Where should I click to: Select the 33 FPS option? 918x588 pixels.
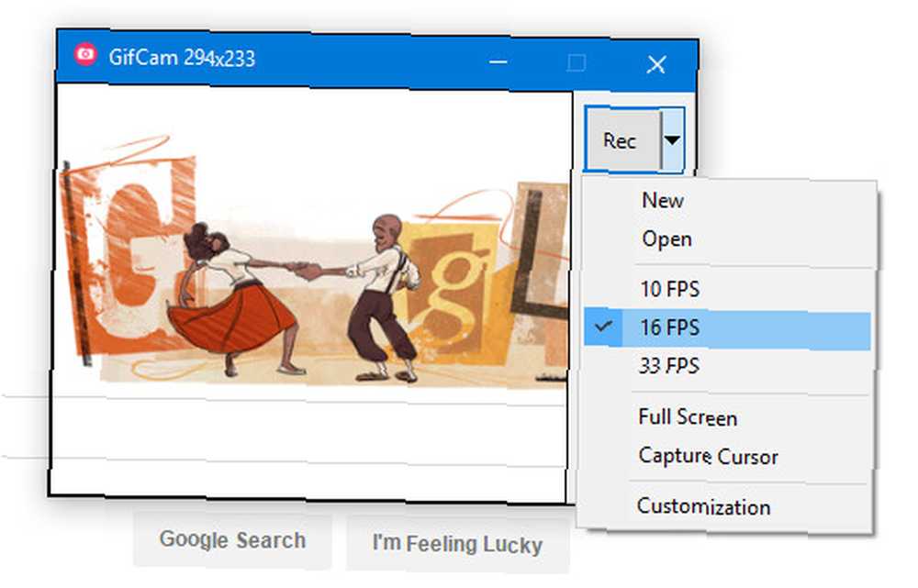point(726,366)
